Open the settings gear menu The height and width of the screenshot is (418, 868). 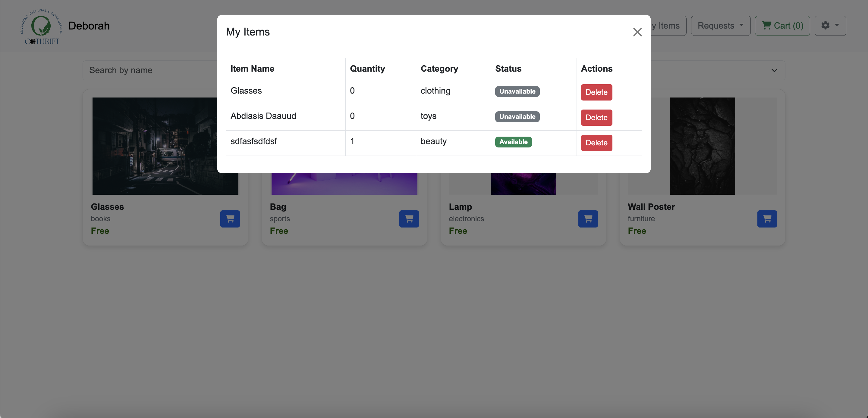click(830, 26)
